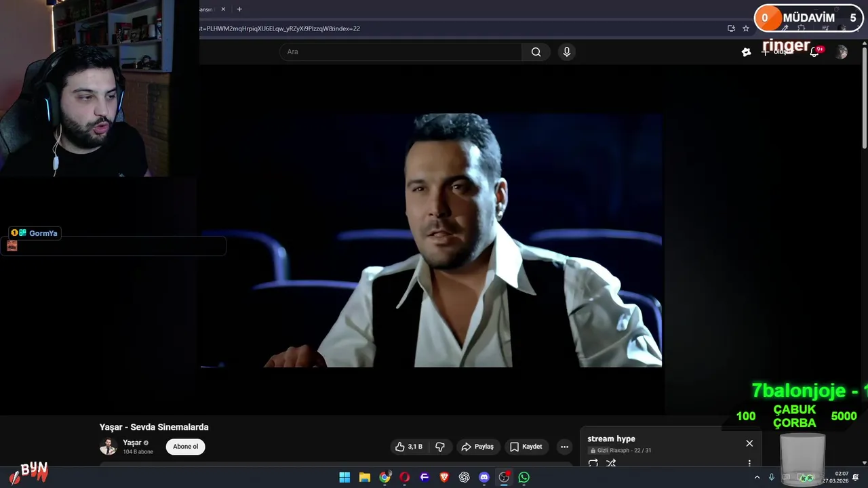Open the Windows Start menu
Screen dimensions: 868x488
344,477
